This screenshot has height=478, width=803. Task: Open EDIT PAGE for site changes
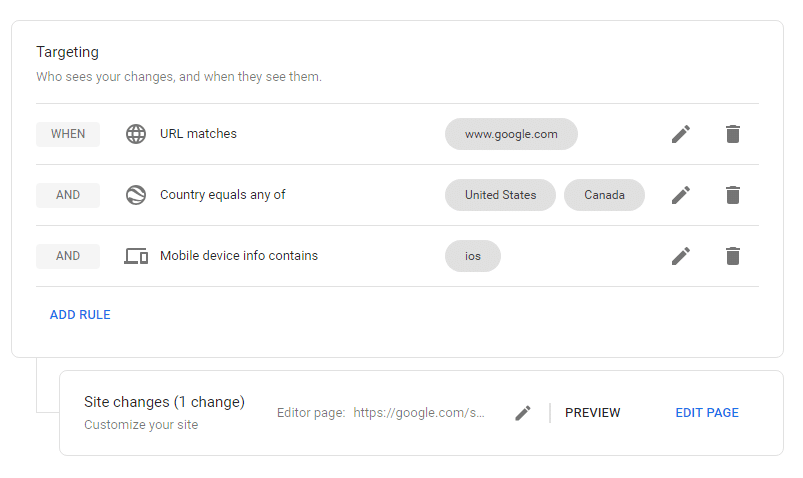tap(707, 413)
